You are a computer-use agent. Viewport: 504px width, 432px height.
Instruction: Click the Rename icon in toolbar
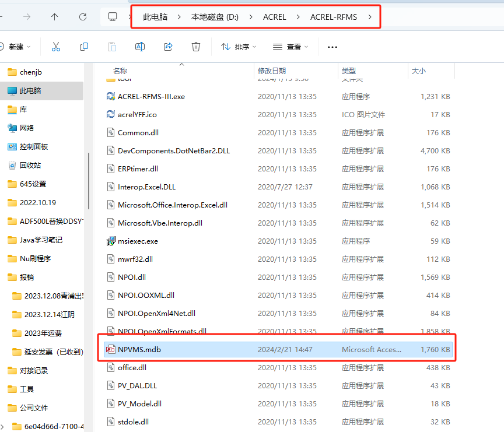(140, 47)
